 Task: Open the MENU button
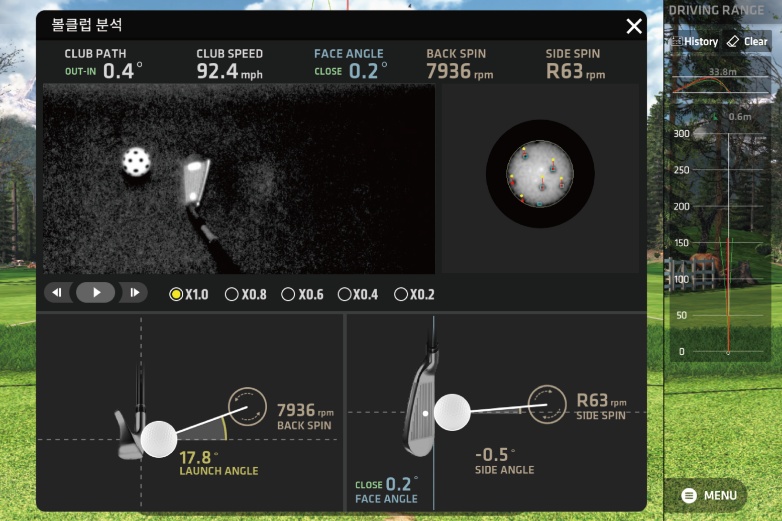point(708,495)
